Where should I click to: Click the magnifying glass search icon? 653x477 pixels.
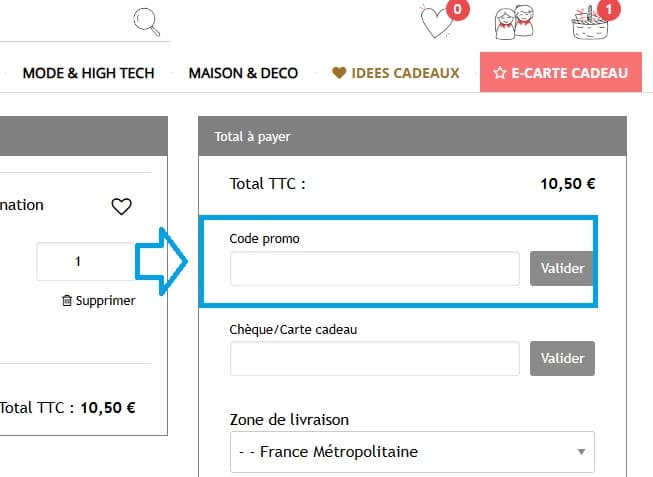coord(147,20)
